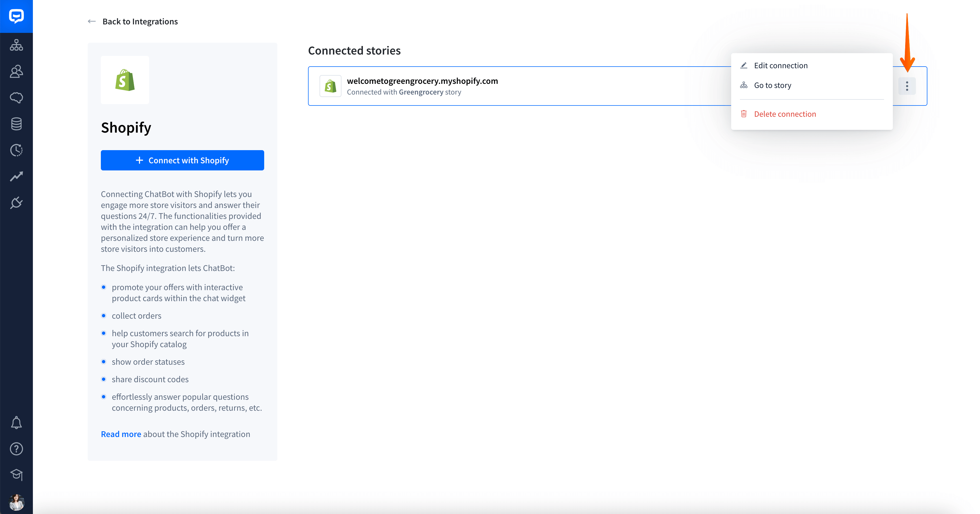Viewport: 980px width, 514px height.
Task: Click the 'effortlessly answer popular questions' bullet
Action: [x=187, y=402]
